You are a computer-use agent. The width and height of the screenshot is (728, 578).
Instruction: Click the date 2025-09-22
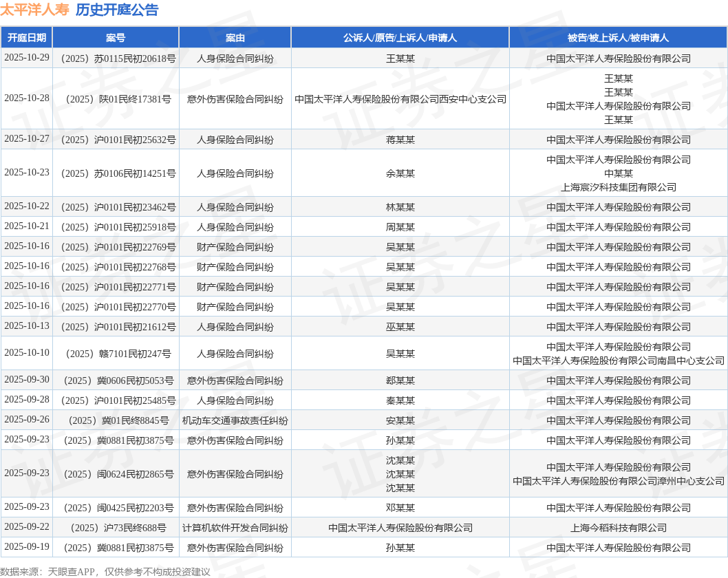tap(26, 527)
